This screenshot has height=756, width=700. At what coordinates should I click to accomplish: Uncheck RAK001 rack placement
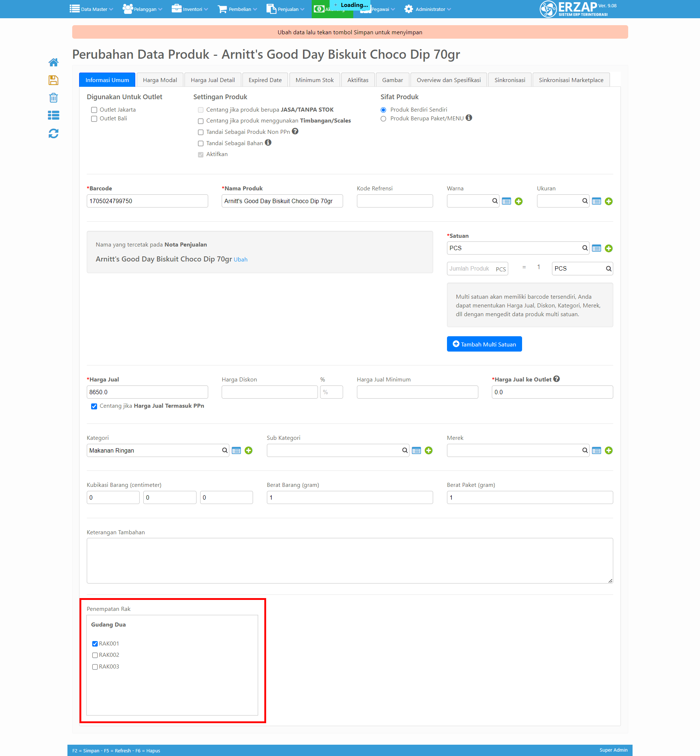click(x=95, y=644)
